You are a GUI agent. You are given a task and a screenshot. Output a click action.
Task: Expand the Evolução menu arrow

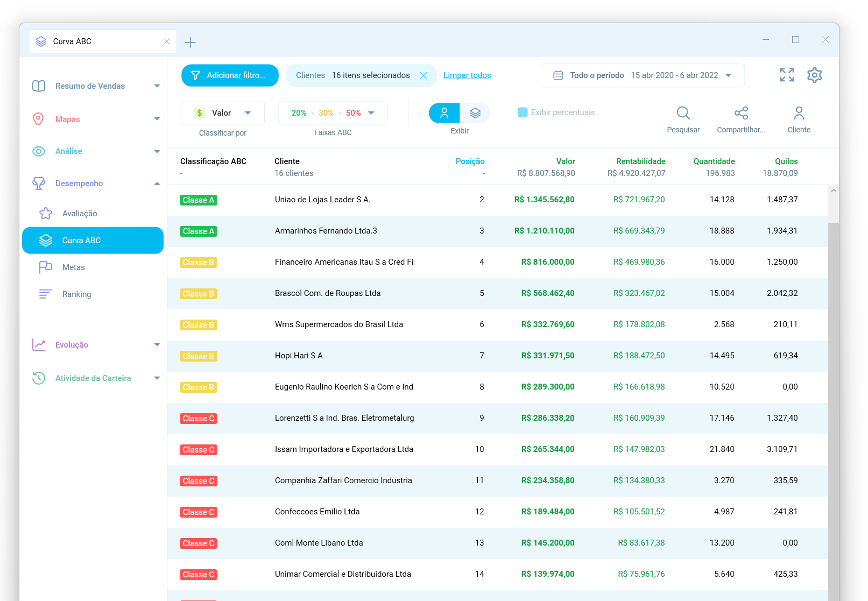tap(157, 345)
